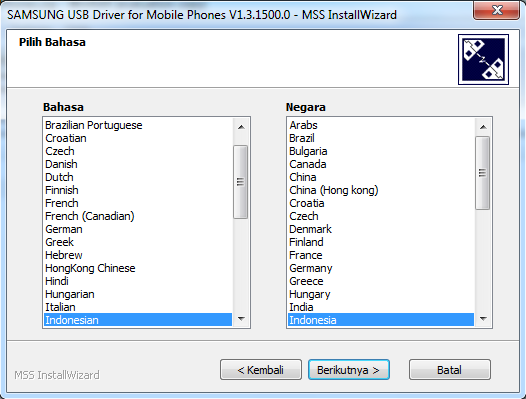Click the Negara list scrollbar thumb
Viewport: 526px width, 399px height.
click(x=483, y=173)
